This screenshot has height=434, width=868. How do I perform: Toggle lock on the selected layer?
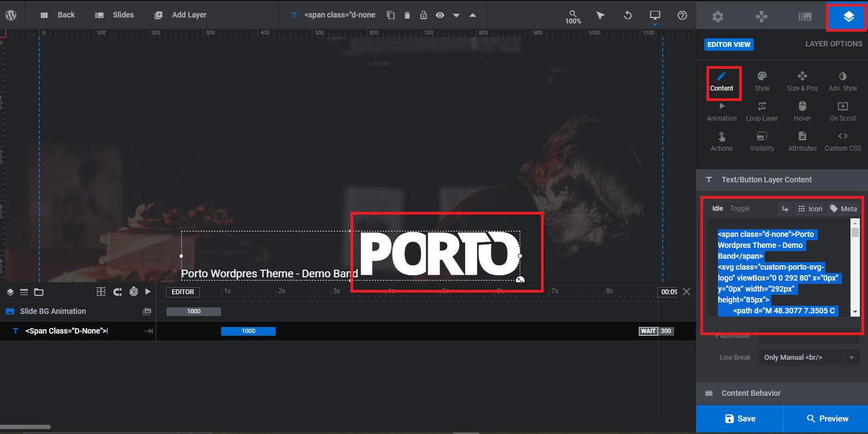click(x=424, y=15)
